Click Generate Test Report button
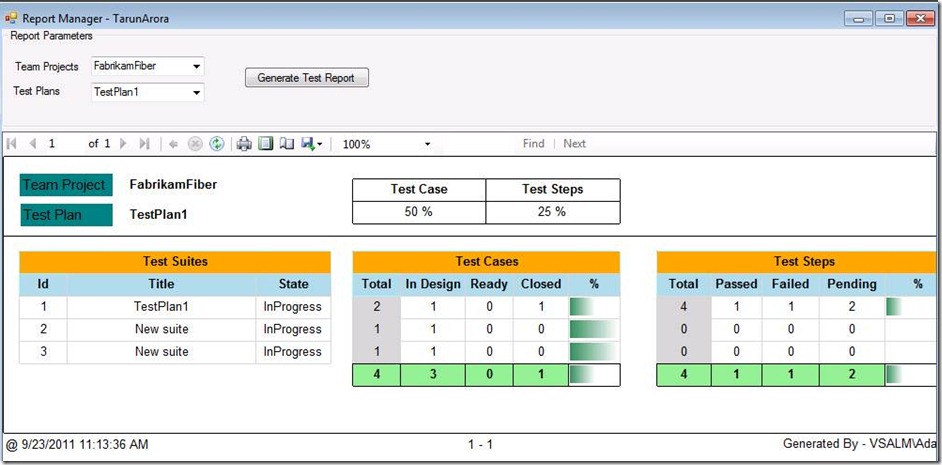Viewport: 942px width, 465px height. [306, 78]
